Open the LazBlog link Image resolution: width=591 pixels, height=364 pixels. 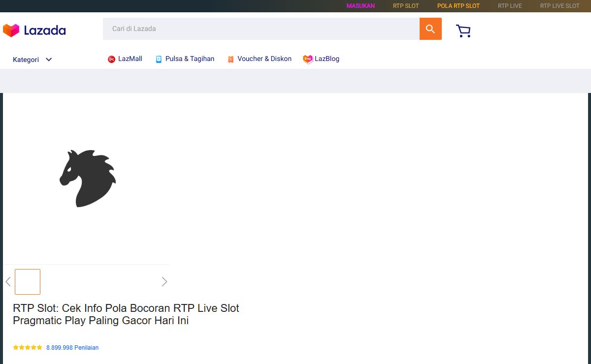pyautogui.click(x=327, y=59)
